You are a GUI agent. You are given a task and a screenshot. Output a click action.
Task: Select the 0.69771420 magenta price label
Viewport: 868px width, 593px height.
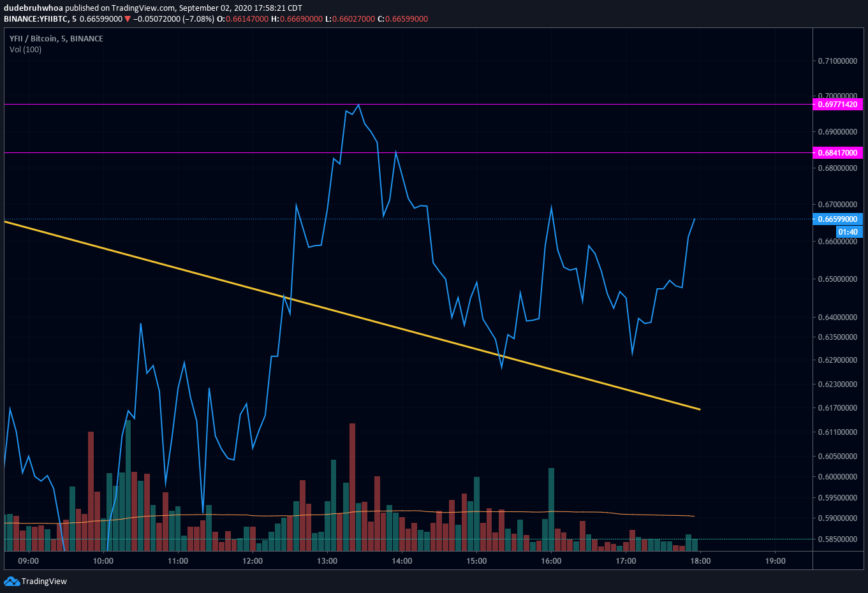click(837, 104)
